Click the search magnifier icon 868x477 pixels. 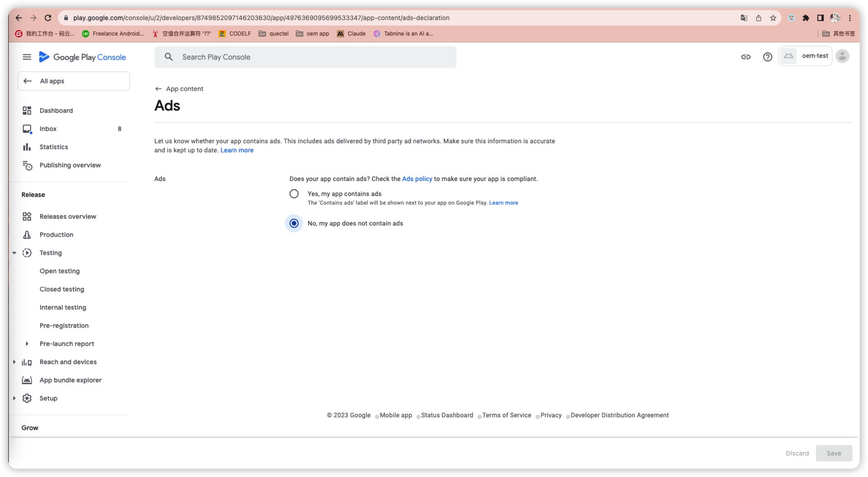(168, 57)
